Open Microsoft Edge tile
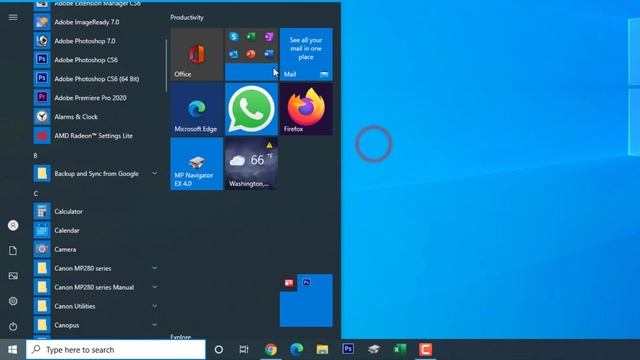This screenshot has width=640, height=360. point(197,109)
